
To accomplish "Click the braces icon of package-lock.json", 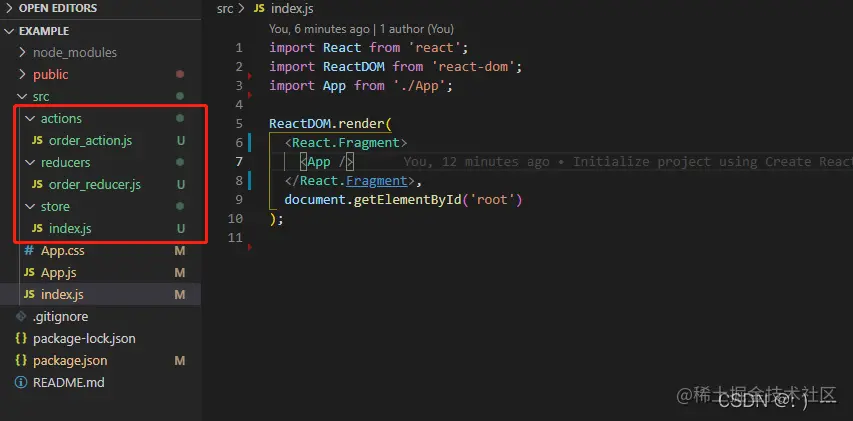I will (x=21, y=338).
